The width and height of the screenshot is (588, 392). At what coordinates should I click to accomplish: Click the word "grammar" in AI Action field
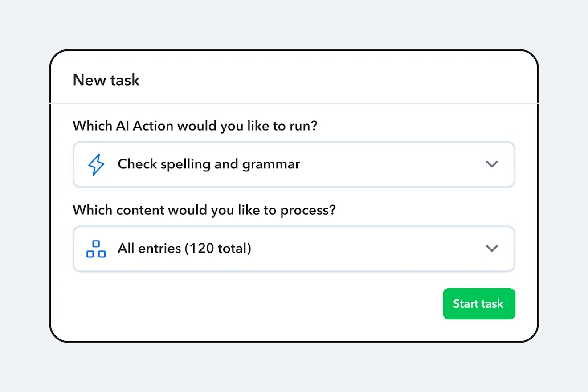pyautogui.click(x=271, y=164)
